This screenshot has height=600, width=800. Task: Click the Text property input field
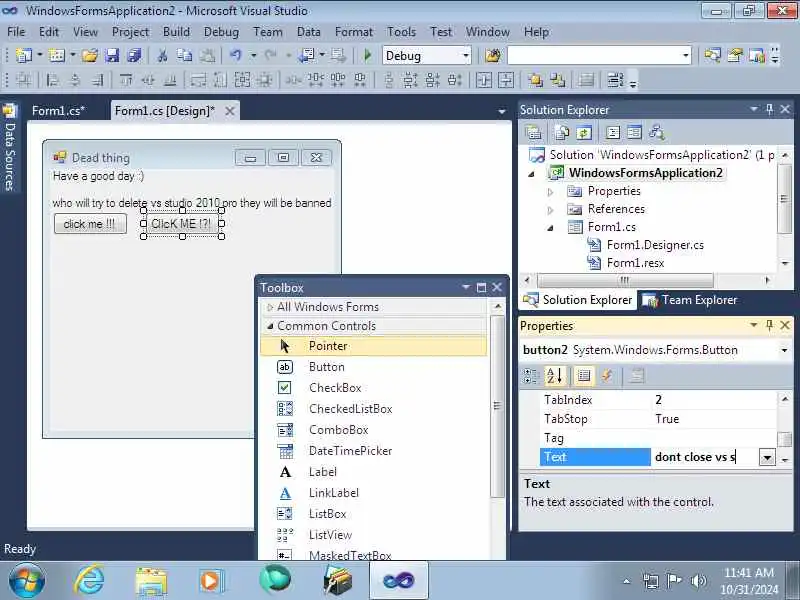[705, 457]
